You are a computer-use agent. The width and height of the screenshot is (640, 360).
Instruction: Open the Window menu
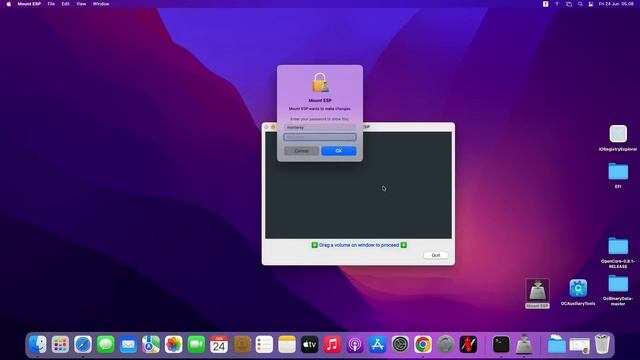click(101, 4)
